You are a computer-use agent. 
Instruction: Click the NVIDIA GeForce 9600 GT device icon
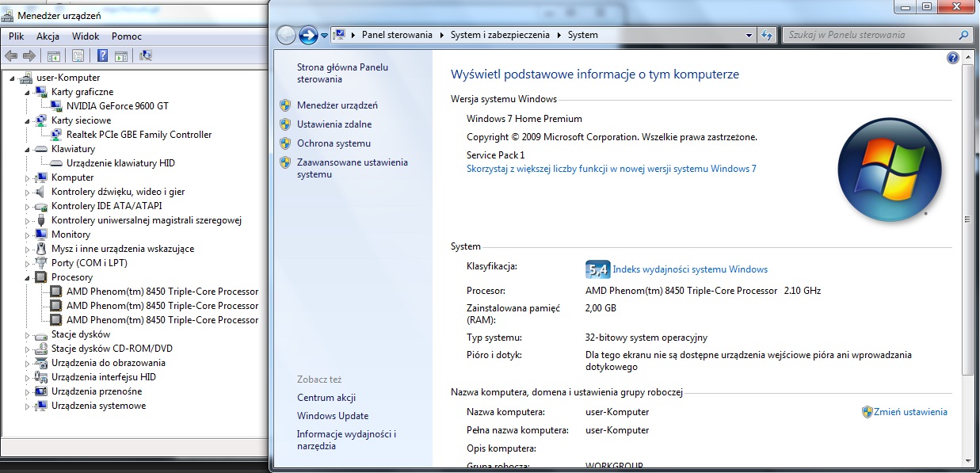56,105
